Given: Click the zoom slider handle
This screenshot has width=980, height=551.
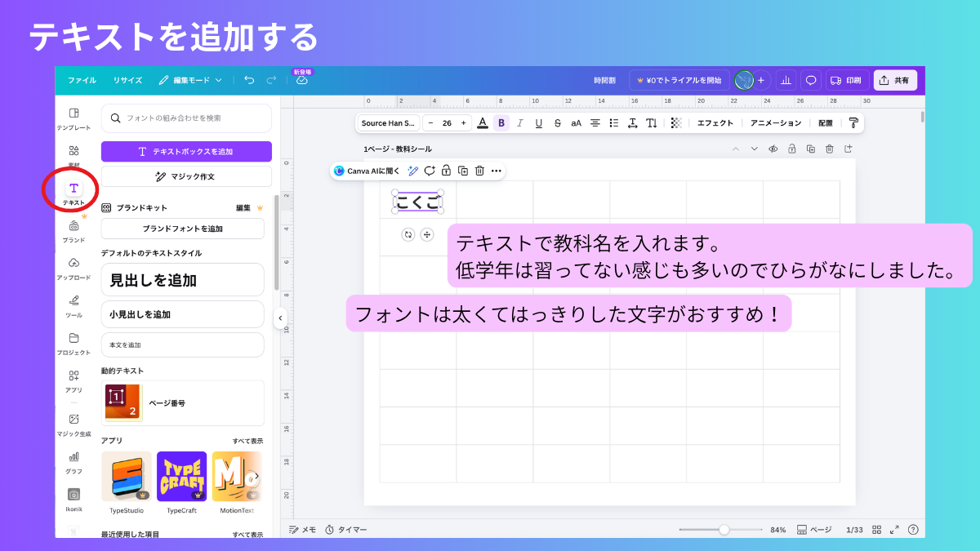Looking at the screenshot, I should (724, 530).
